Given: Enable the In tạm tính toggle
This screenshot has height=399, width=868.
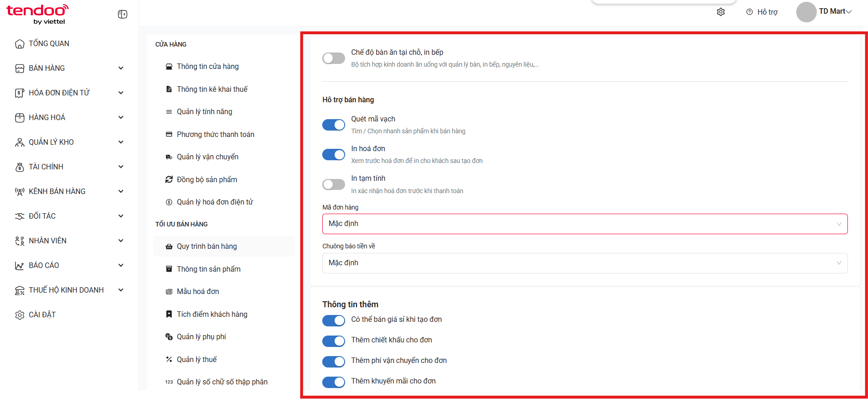Looking at the screenshot, I should (334, 184).
